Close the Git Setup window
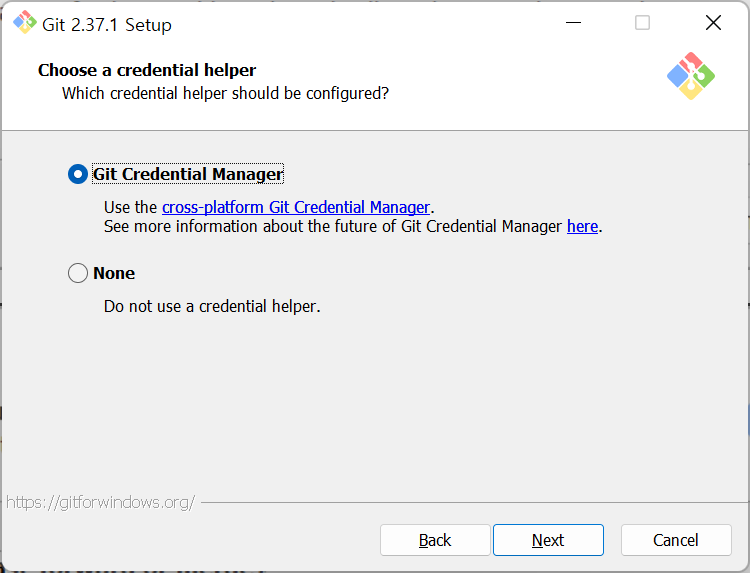The height and width of the screenshot is (573, 750). [x=713, y=22]
